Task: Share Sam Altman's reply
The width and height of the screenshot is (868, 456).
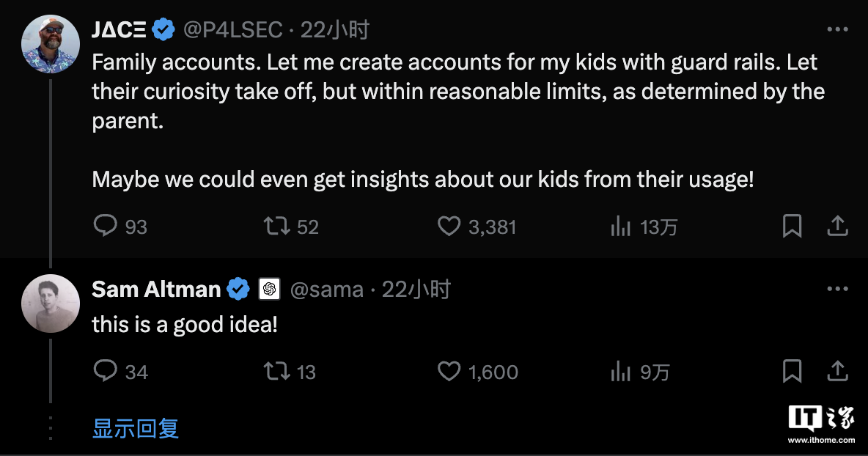Action: tap(837, 371)
